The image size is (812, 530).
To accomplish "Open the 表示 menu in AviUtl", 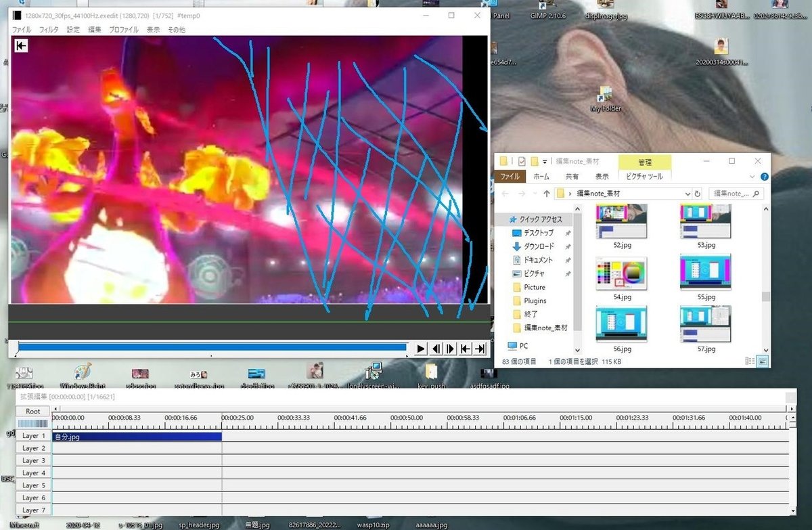I will pos(154,30).
